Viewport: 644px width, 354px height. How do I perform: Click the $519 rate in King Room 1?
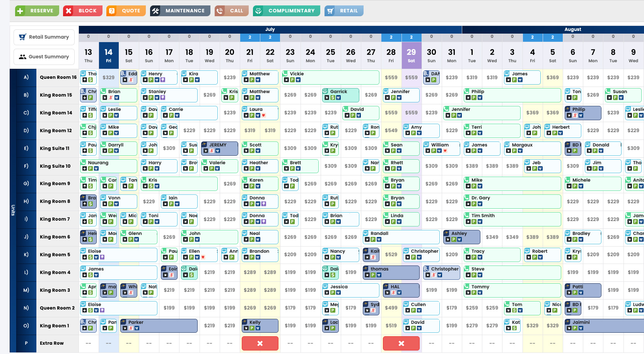391,326
